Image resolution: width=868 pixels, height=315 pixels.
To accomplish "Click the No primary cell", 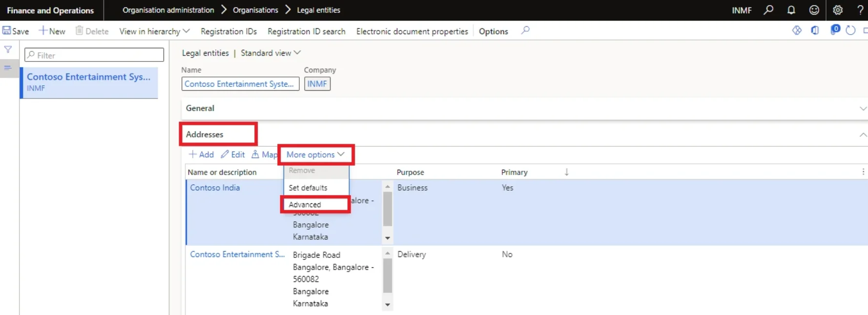I will [507, 255].
